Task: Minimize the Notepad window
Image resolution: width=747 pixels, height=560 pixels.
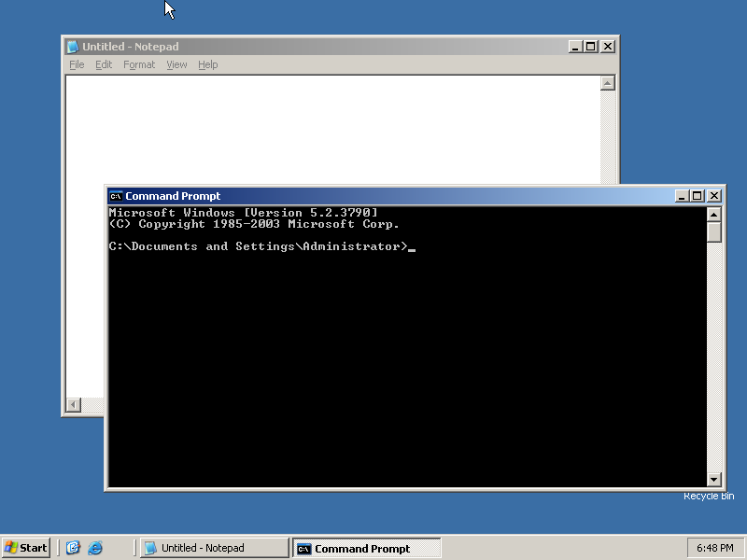Action: coord(576,47)
